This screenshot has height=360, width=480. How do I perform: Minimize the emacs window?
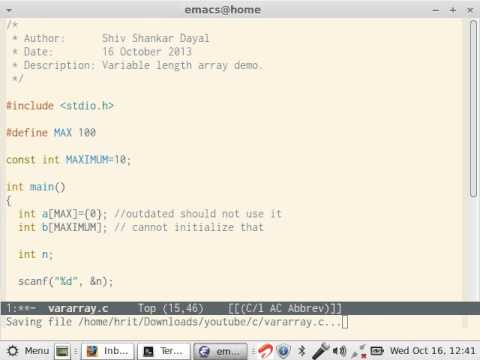coord(436,11)
